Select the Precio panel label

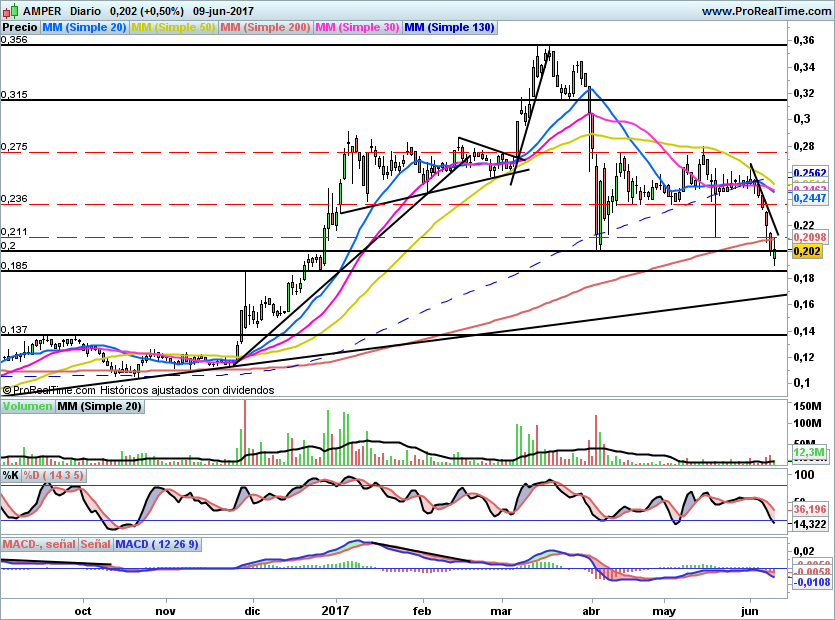20,28
